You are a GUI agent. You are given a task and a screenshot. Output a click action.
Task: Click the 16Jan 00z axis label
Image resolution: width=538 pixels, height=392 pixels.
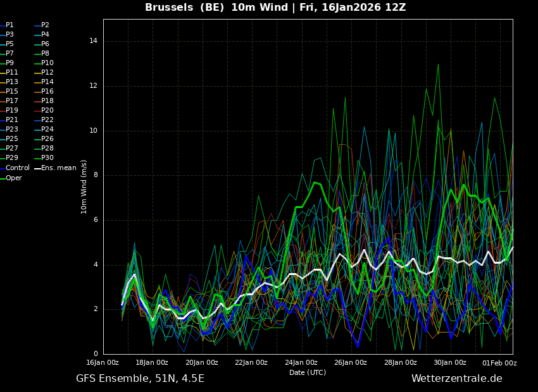103,362
